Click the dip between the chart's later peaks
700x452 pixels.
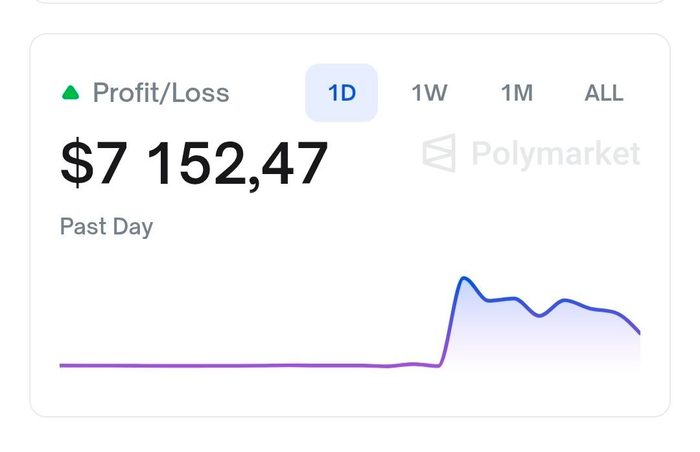(x=540, y=315)
